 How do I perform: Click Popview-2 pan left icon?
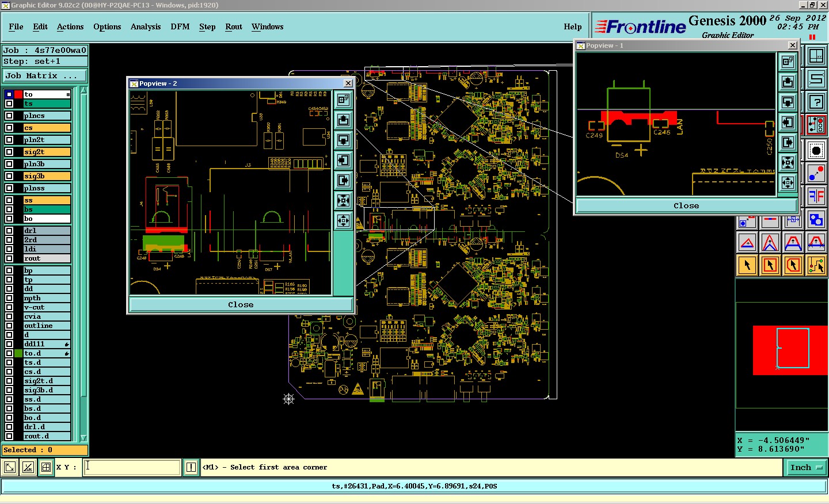pos(343,161)
